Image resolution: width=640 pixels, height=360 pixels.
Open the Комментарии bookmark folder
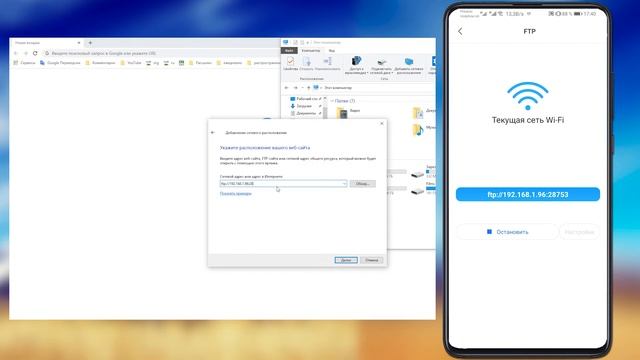point(100,63)
